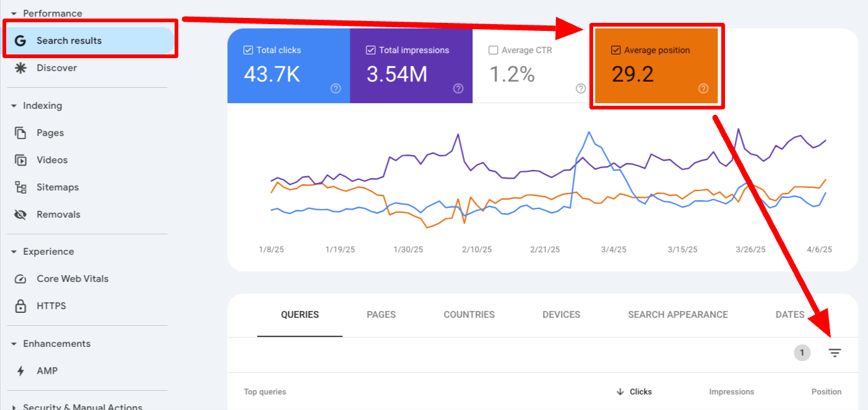
Task: Uncheck the Total clicks checkbox
Action: tap(248, 50)
